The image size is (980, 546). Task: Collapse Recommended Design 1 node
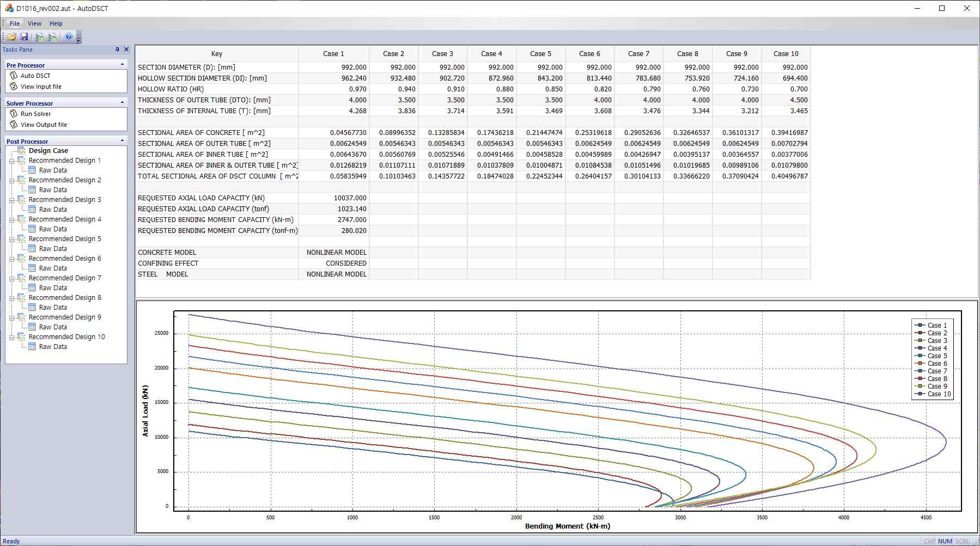[x=11, y=161]
